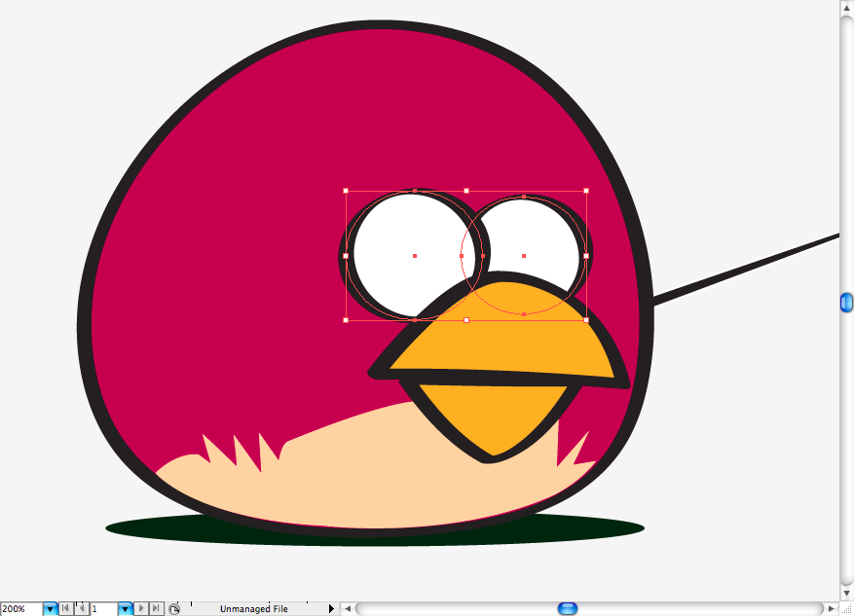Go to the previous artboard
This screenshot has height=616, width=854.
[x=81, y=608]
